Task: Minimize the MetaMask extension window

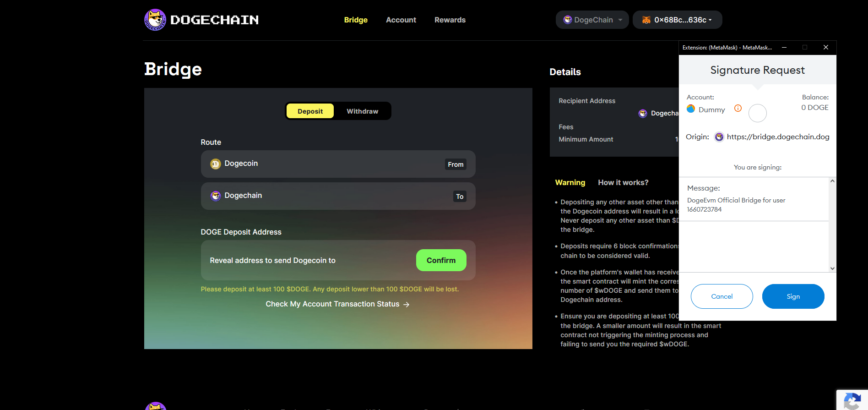Action: 784,48
